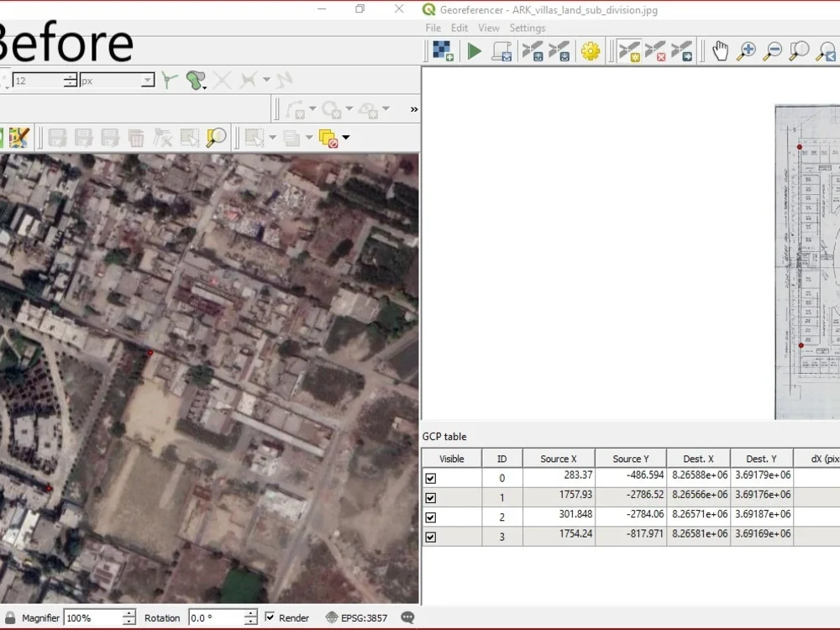
Task: Open the snapping layers icon dropdown arrow
Action: point(205,88)
